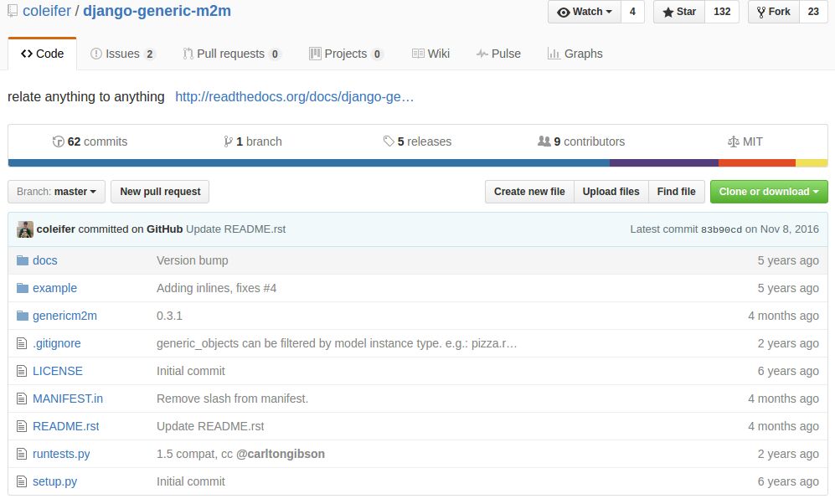Click the Pull requests tab icon
Viewport: 835px width, 504px height.
(x=188, y=54)
